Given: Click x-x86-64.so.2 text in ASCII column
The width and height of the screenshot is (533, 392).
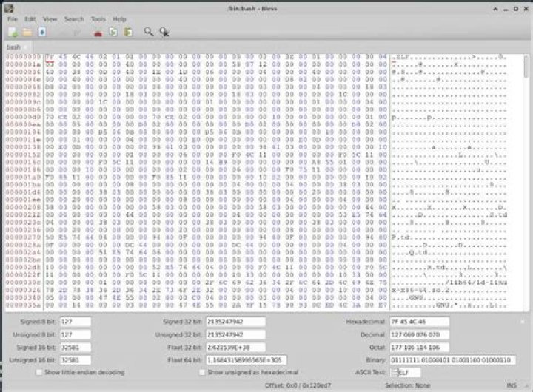Looking at the screenshot, I should click(x=420, y=290).
